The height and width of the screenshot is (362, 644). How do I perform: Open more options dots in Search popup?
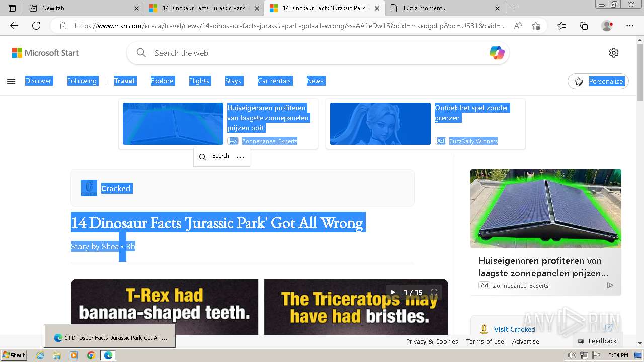tap(240, 157)
